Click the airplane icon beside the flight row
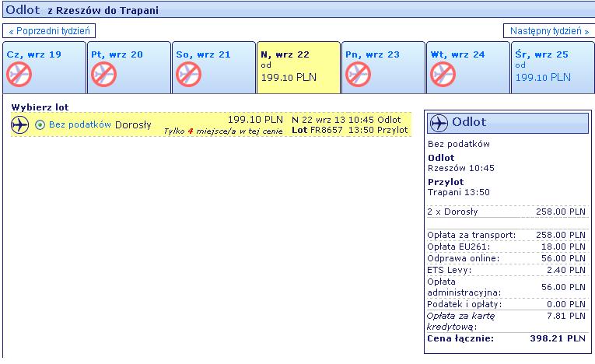The width and height of the screenshot is (595, 364). [x=20, y=125]
